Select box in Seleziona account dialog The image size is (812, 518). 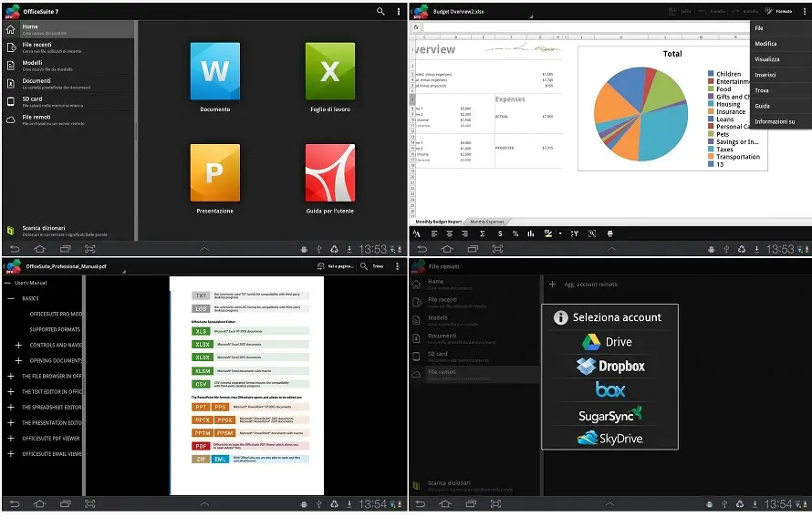click(x=610, y=390)
